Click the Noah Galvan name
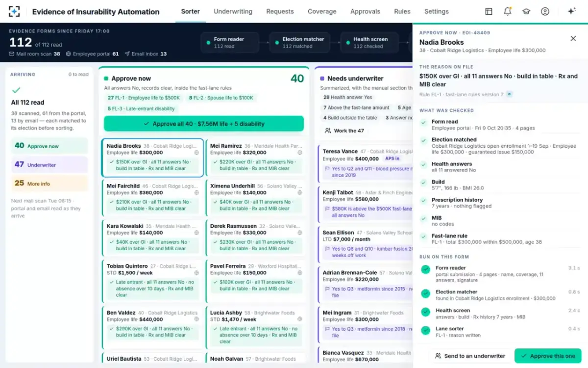The image size is (588, 368). 227,359
